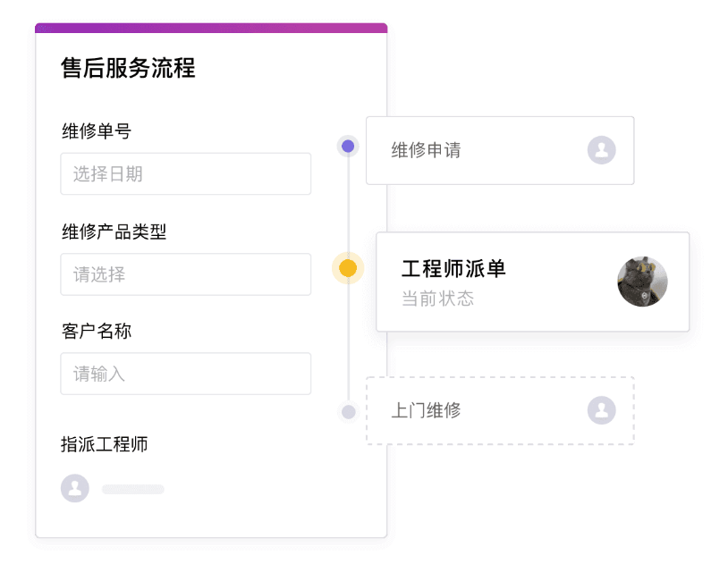
Task: Click the 选择日期 date field
Action: [x=185, y=174]
